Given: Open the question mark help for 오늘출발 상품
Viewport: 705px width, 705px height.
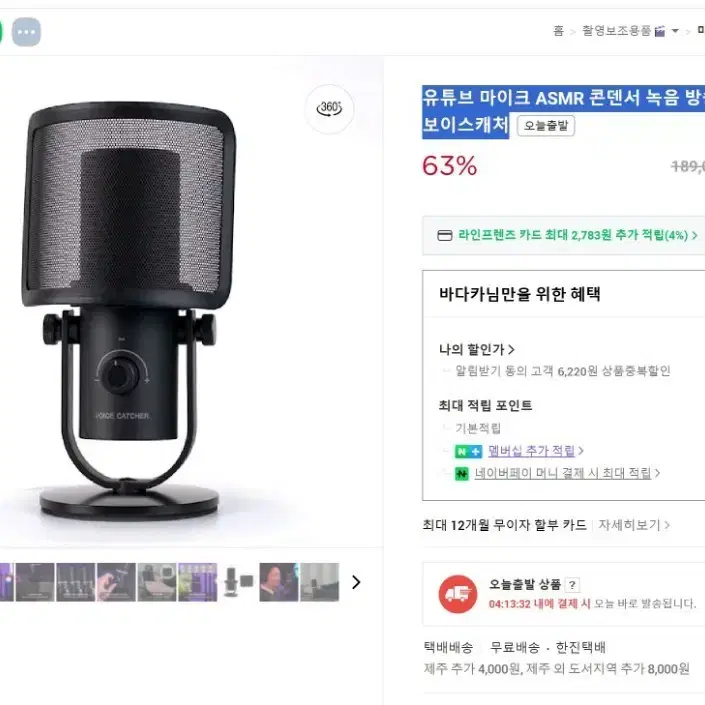Looking at the screenshot, I should click(x=572, y=585).
